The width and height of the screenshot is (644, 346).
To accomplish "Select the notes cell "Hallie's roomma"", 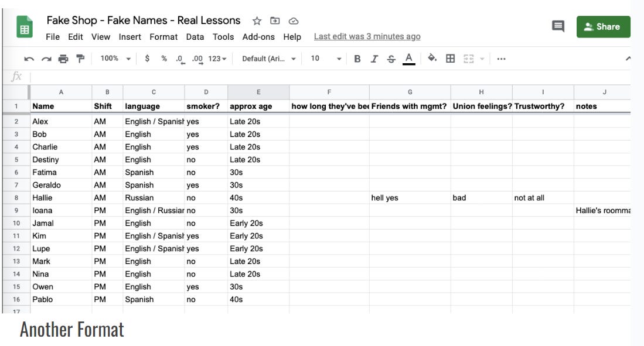I will click(602, 211).
